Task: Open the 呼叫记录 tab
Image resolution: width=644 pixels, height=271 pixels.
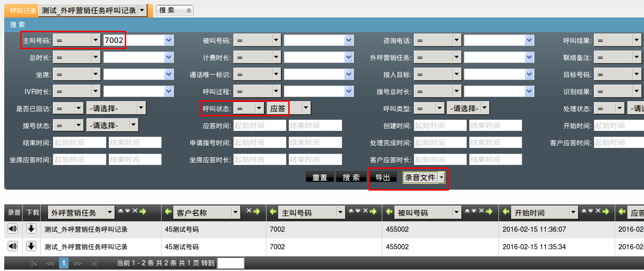Action: pyautogui.click(x=23, y=10)
